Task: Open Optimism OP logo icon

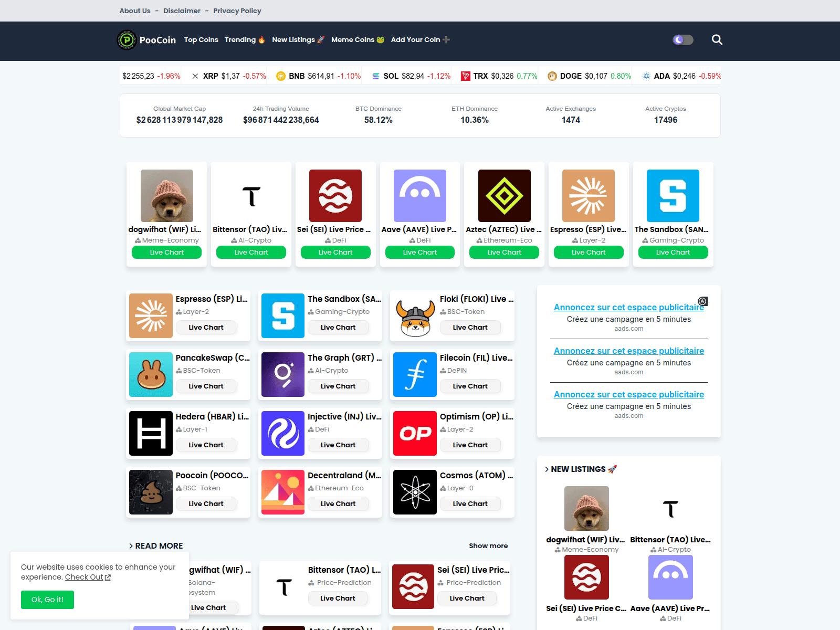Action: (415, 433)
